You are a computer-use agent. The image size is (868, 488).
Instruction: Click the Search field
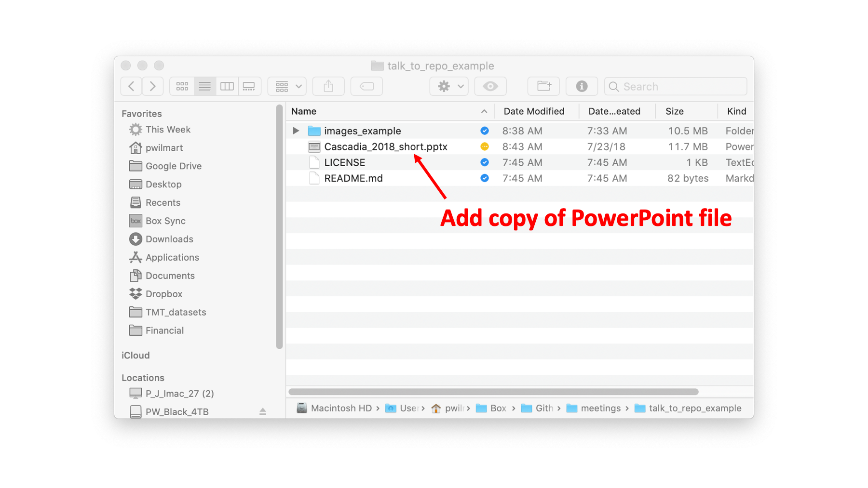(676, 86)
